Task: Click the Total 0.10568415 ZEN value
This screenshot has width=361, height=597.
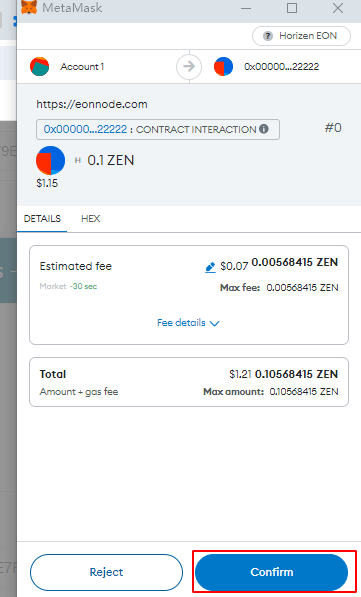Action: [296, 374]
